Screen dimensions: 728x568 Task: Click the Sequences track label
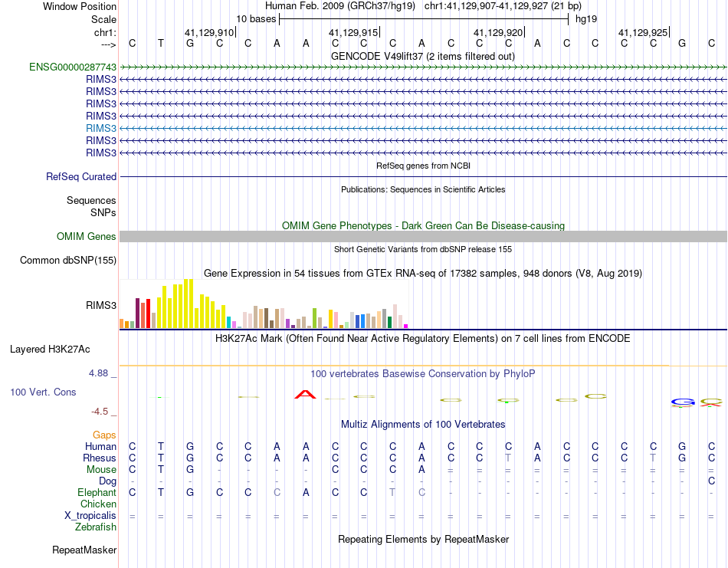click(91, 201)
